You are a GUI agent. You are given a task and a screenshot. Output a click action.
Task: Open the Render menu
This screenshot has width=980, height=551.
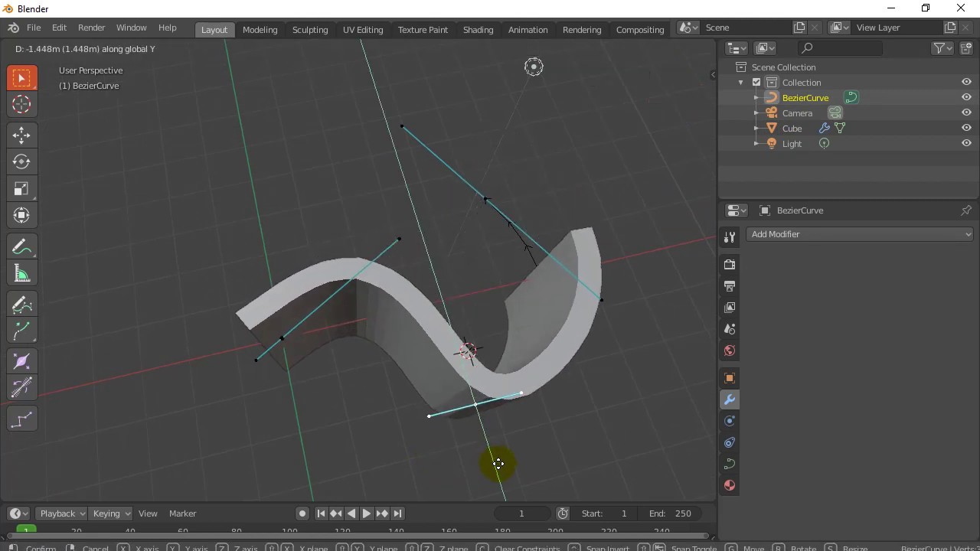[x=91, y=28]
